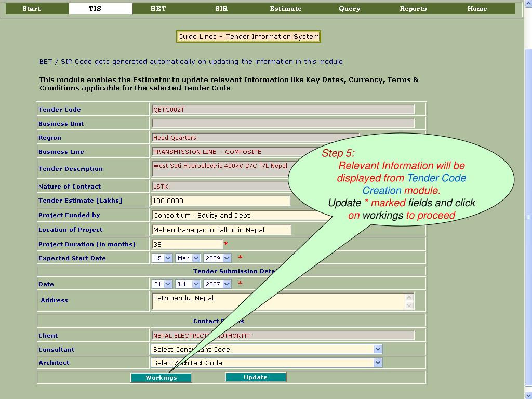Open Expected Start Date year dropdown 2009
This screenshot has width=532, height=399.
coord(217,258)
